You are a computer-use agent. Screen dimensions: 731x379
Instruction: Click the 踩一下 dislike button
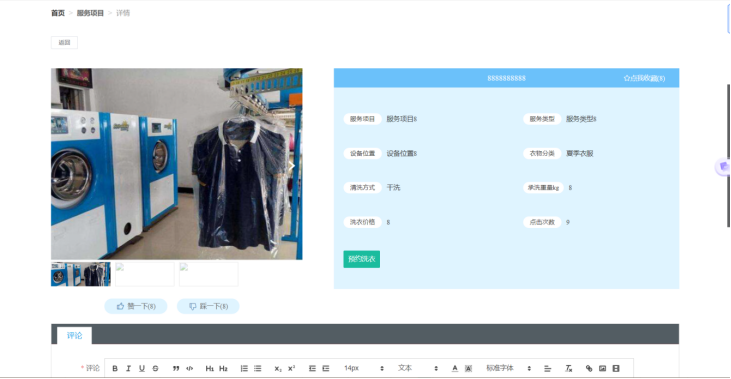coord(208,306)
